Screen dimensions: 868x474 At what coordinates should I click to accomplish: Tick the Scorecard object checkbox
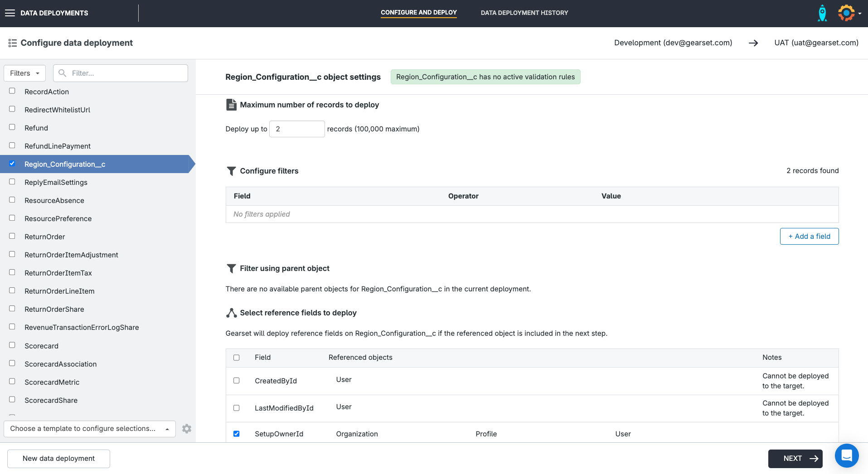click(x=12, y=345)
